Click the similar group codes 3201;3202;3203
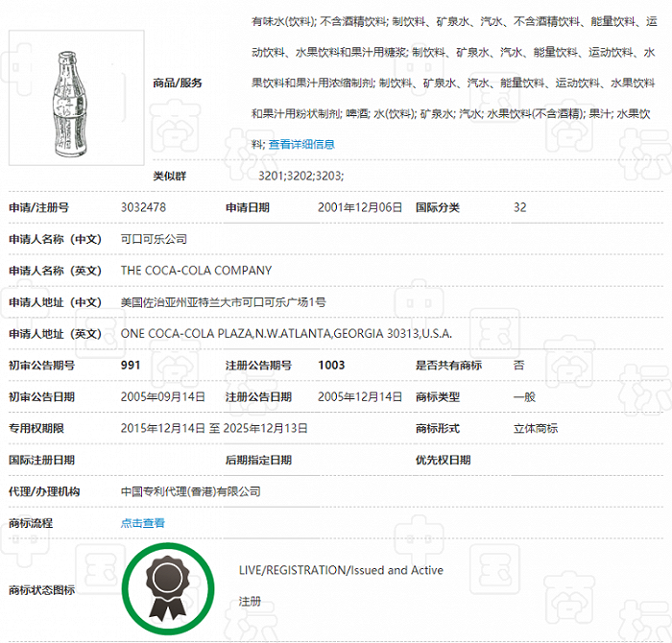The image size is (672, 643). 300,177
